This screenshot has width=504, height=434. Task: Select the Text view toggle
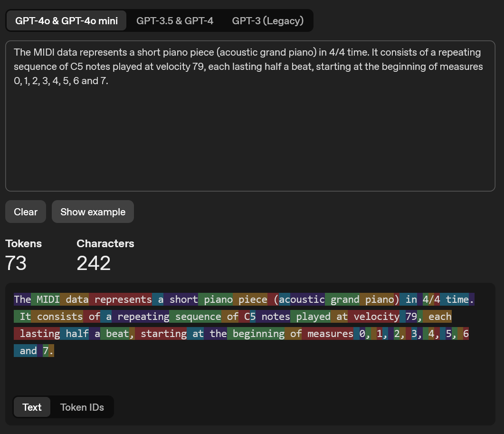coord(31,407)
